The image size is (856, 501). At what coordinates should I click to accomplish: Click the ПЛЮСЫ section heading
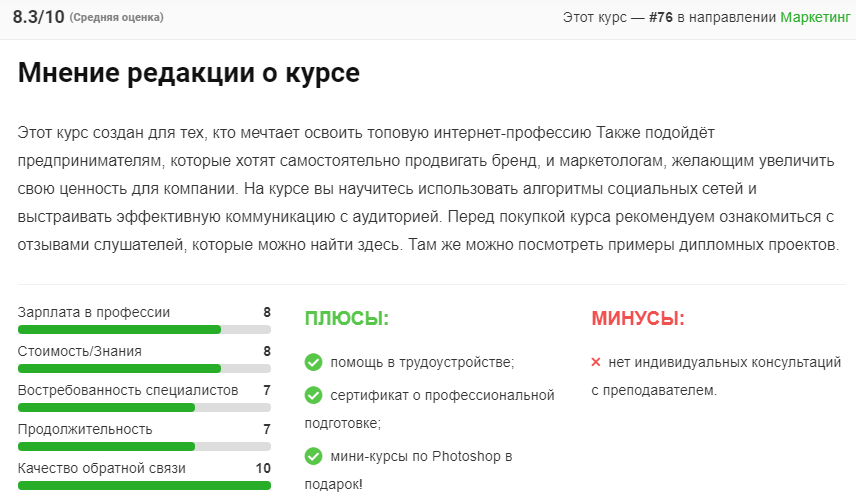[346, 319]
